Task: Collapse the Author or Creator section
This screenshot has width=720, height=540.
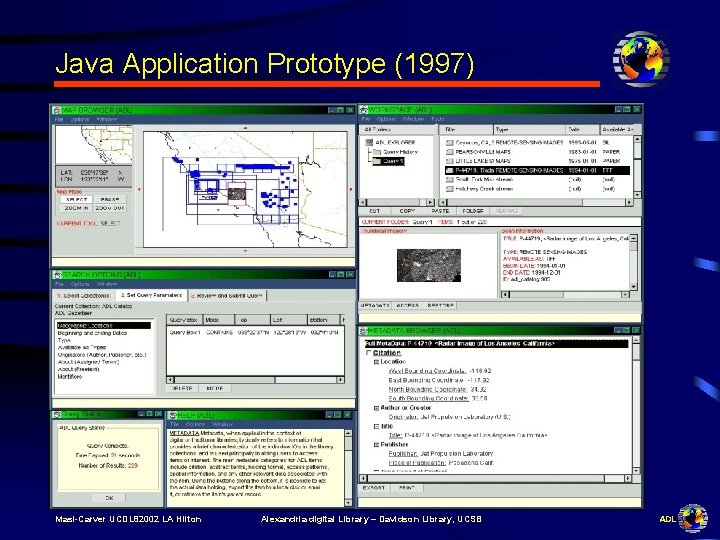Action: point(376,408)
